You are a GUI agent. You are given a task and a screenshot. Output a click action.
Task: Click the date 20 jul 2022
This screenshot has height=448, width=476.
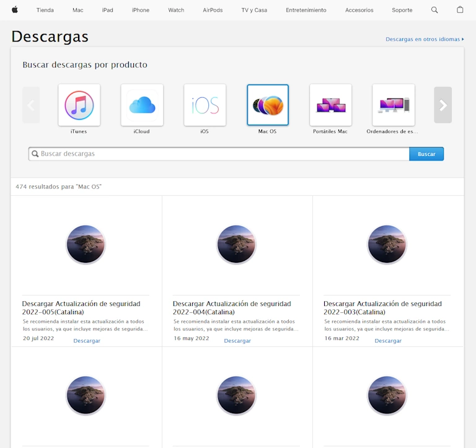point(38,338)
